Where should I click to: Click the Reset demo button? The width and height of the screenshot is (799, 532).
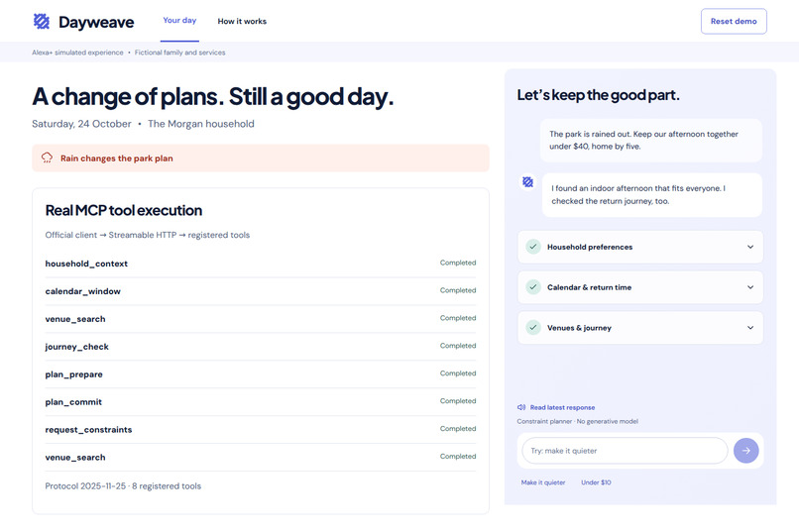(x=734, y=22)
